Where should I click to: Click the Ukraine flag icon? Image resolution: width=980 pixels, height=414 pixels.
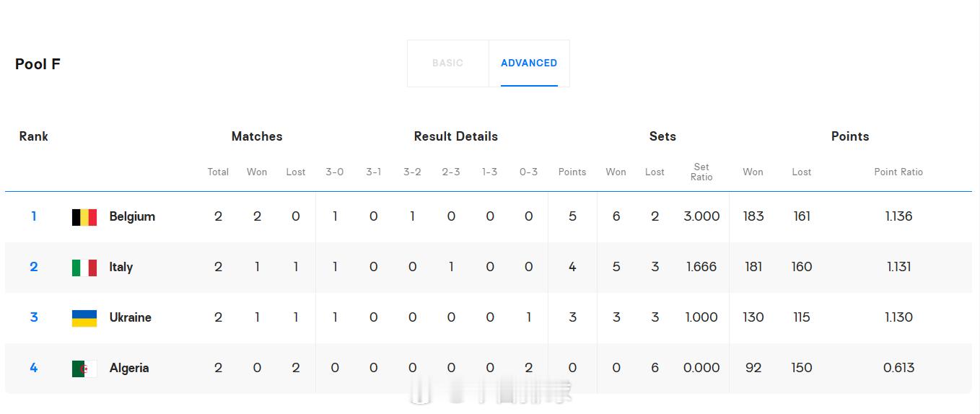[x=84, y=318]
